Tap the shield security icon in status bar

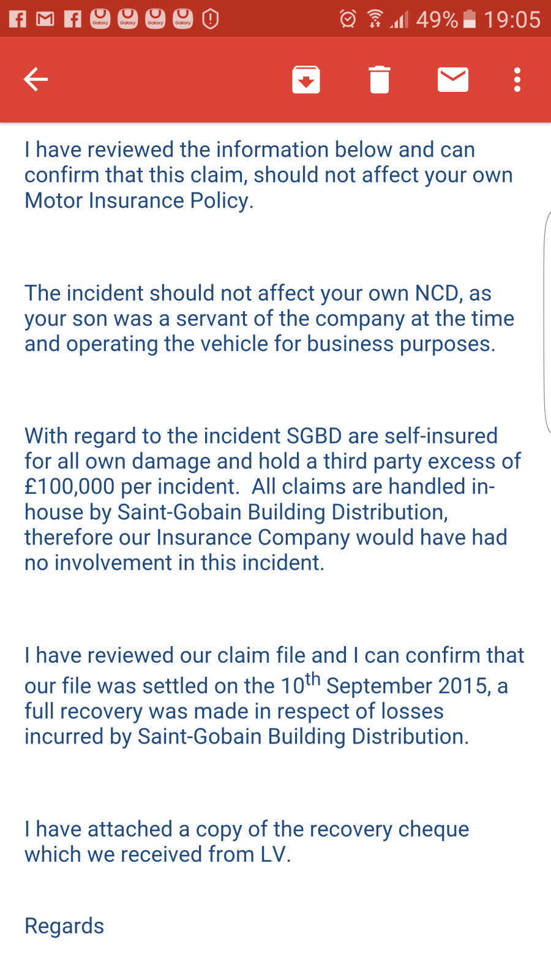(211, 19)
